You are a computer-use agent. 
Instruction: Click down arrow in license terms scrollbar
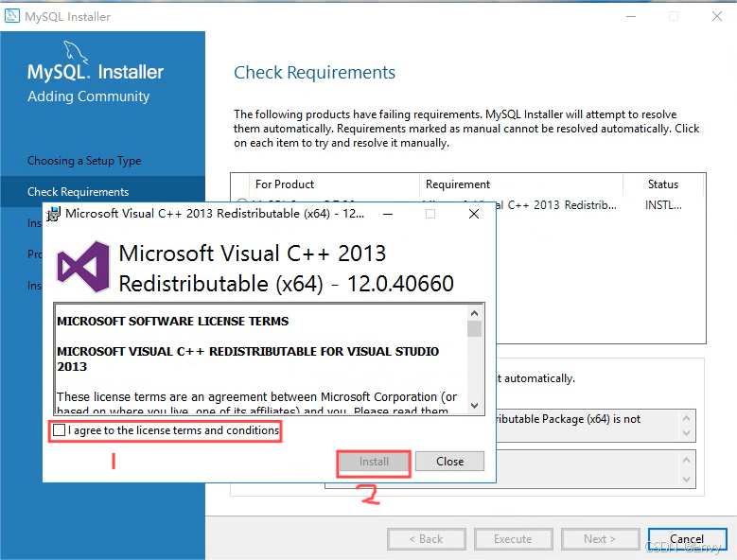474,406
